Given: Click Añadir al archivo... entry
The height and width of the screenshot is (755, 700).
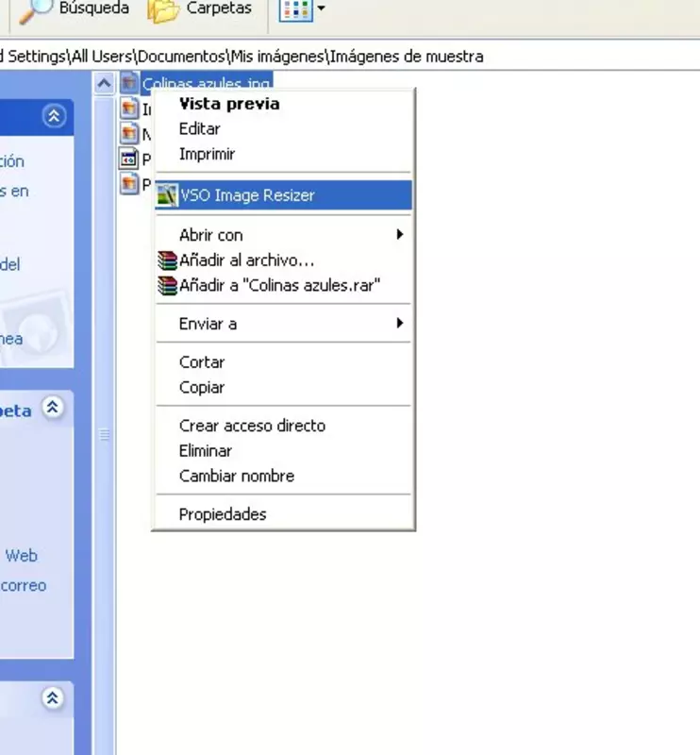Looking at the screenshot, I should 284,260.
